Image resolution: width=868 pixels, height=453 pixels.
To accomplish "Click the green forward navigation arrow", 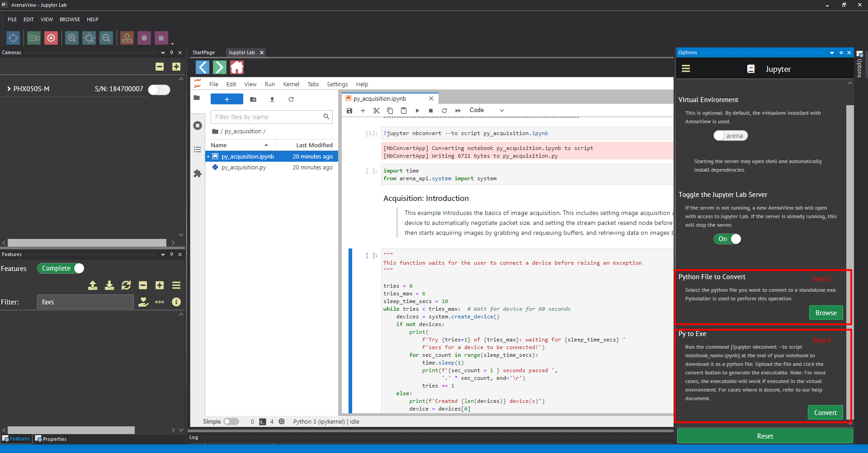I will pyautogui.click(x=219, y=68).
